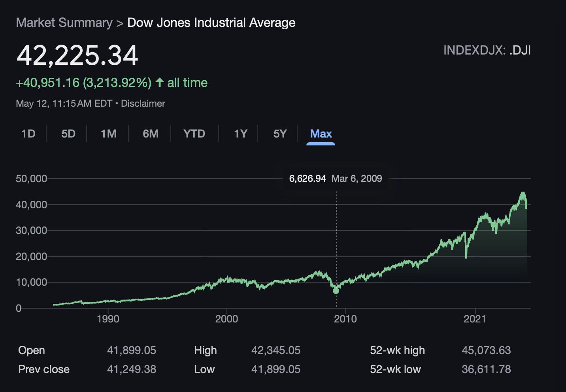
Task: Select the Max time range tab
Action: coord(321,134)
